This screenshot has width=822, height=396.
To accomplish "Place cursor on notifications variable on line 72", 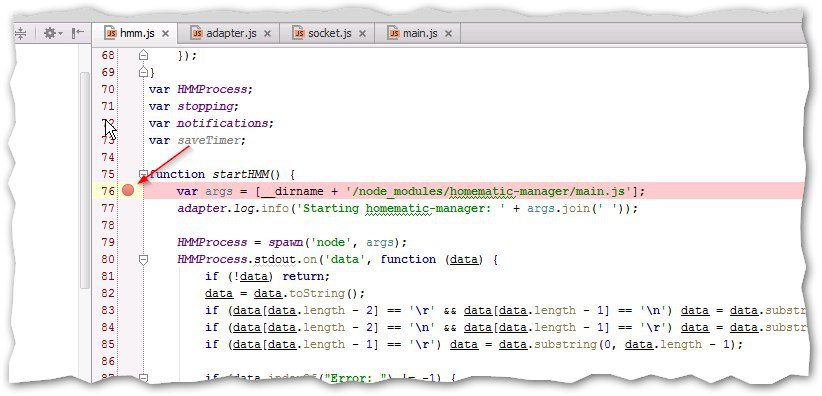I will point(223,123).
